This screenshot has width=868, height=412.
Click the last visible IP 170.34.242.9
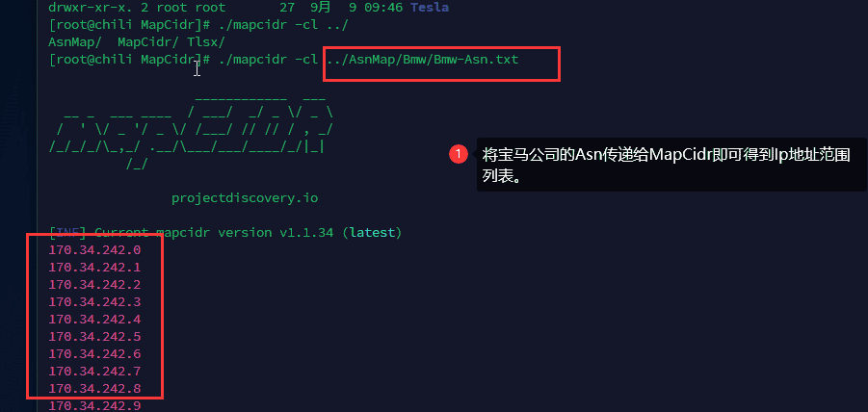[x=94, y=406]
